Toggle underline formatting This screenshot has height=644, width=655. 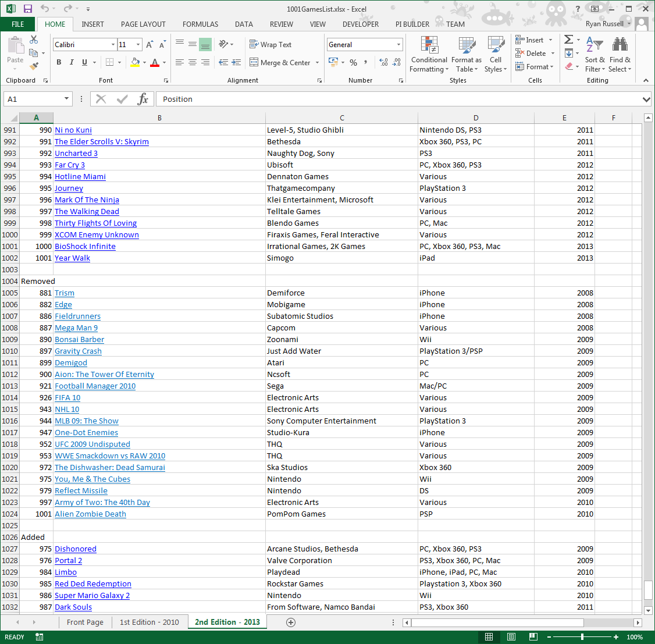85,62
